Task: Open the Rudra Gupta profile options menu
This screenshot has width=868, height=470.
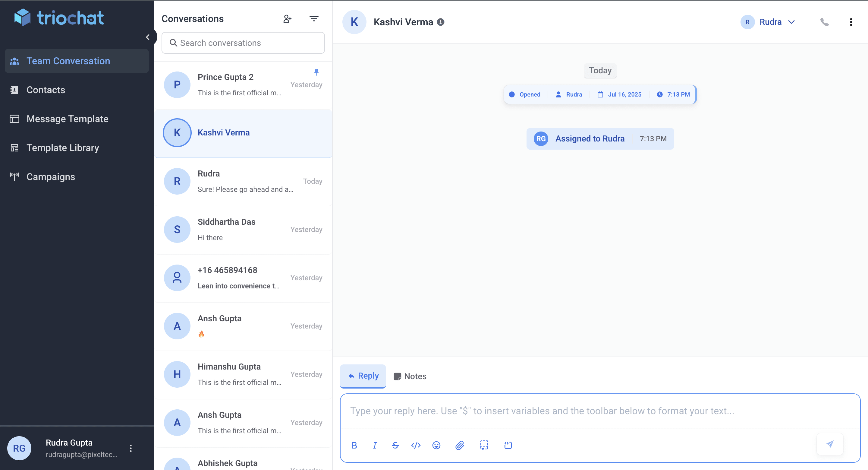Action: click(131, 448)
